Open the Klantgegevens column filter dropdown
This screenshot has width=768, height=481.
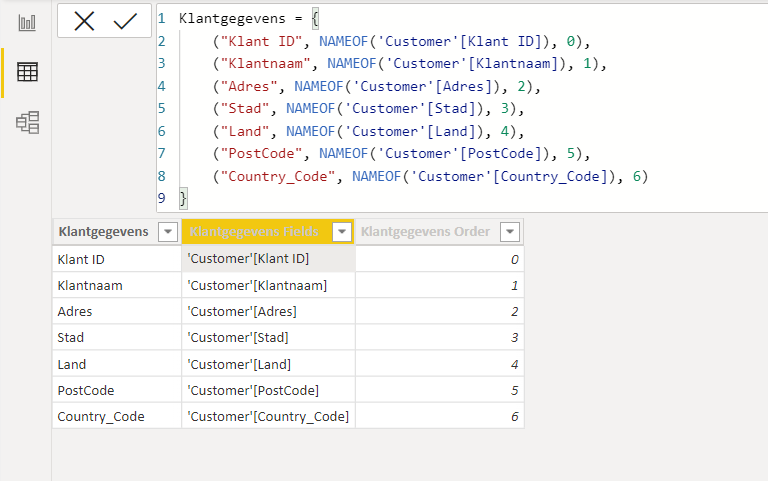tap(166, 232)
